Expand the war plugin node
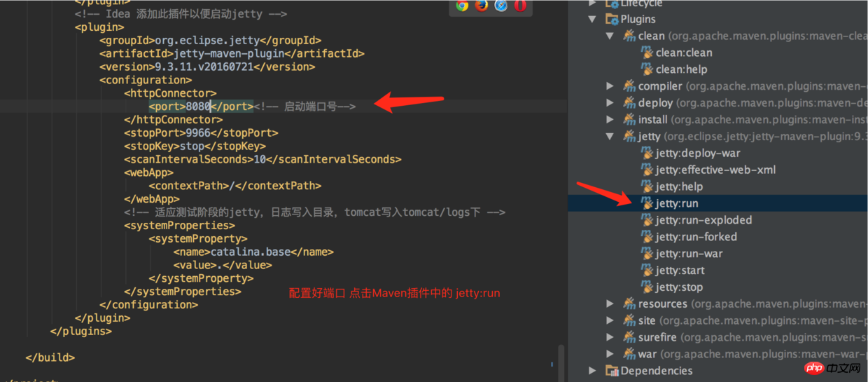 click(x=610, y=354)
